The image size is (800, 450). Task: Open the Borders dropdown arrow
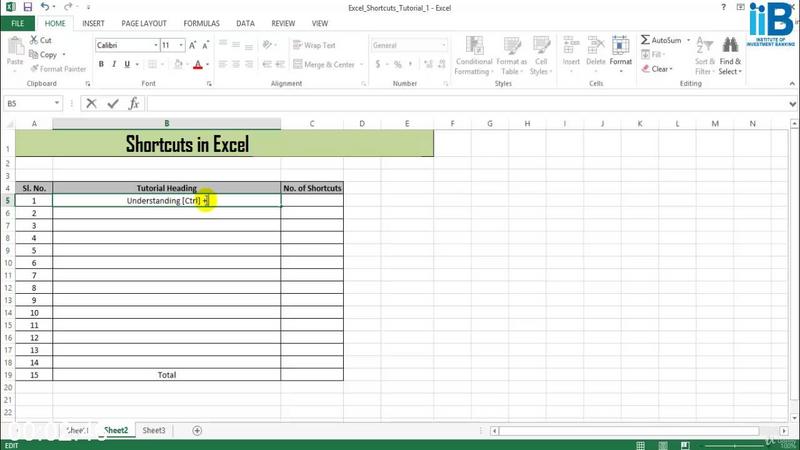pyautogui.click(x=162, y=65)
